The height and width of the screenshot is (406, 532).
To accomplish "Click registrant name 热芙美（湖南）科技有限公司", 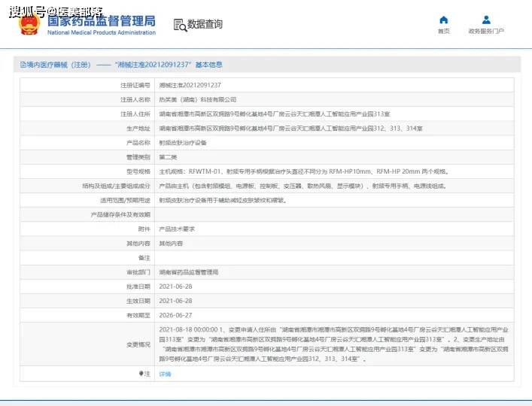I will (x=197, y=99).
